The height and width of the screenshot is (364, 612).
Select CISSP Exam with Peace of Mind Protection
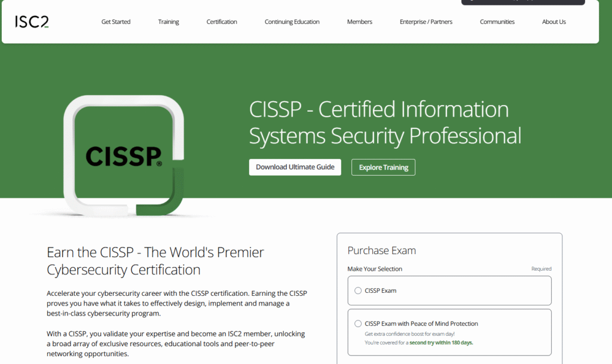click(358, 323)
